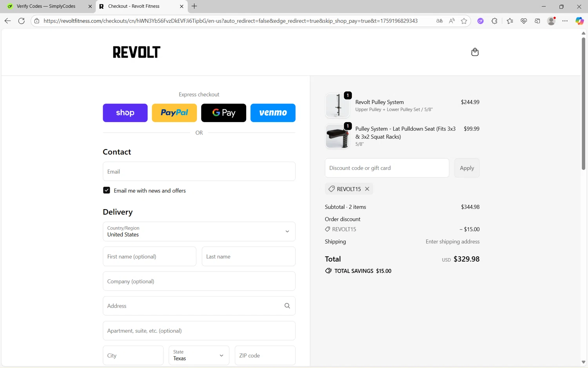
Task: Open the translate page icon
Action: (x=439, y=21)
